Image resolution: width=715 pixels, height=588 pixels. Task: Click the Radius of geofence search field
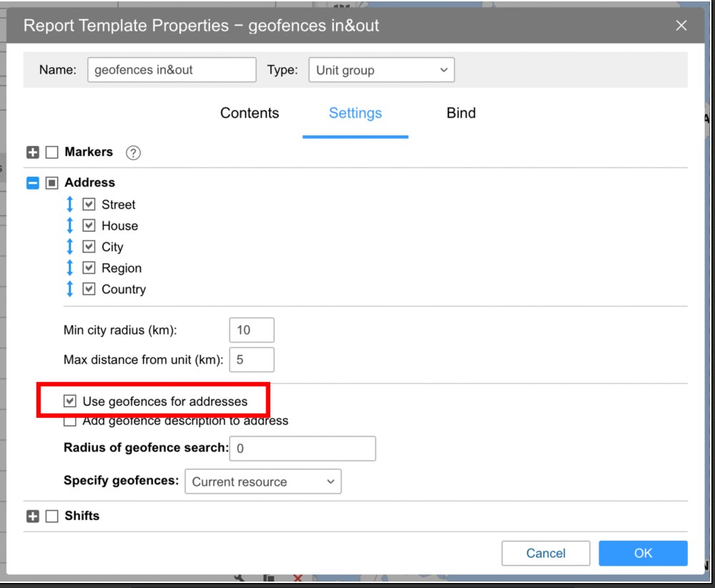302,449
